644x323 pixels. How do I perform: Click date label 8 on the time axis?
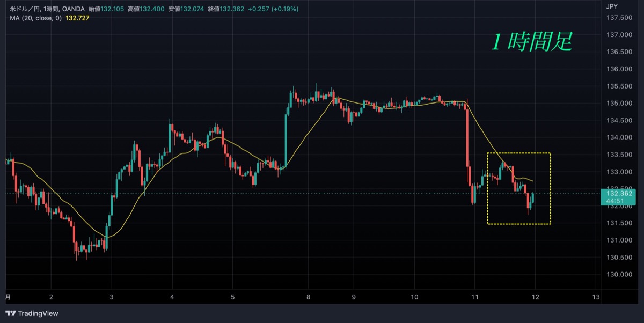309,297
